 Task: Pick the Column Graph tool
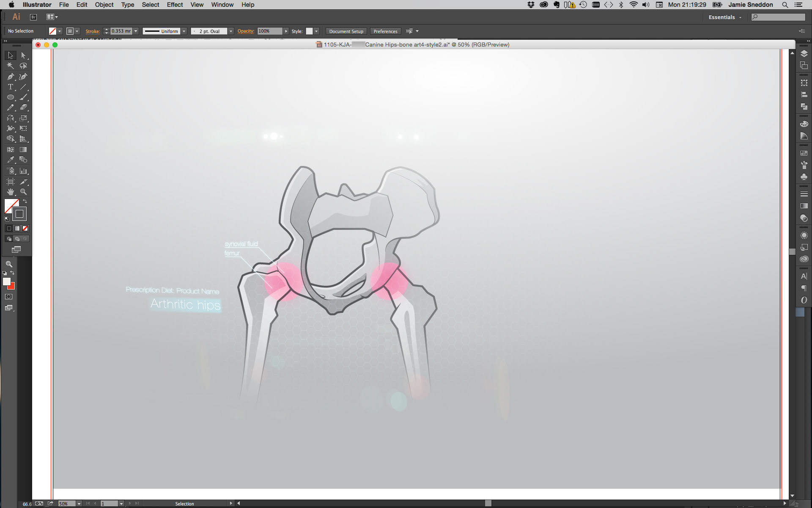(x=24, y=171)
